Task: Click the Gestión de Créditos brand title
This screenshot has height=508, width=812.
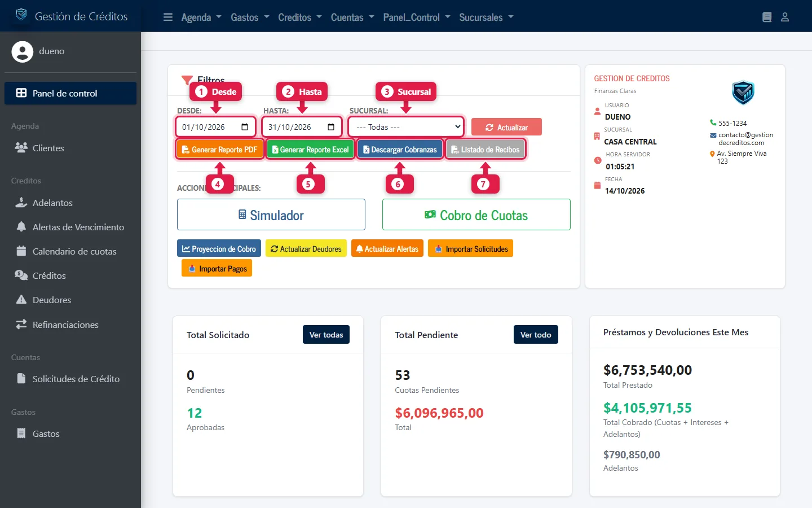Action: 81,16
